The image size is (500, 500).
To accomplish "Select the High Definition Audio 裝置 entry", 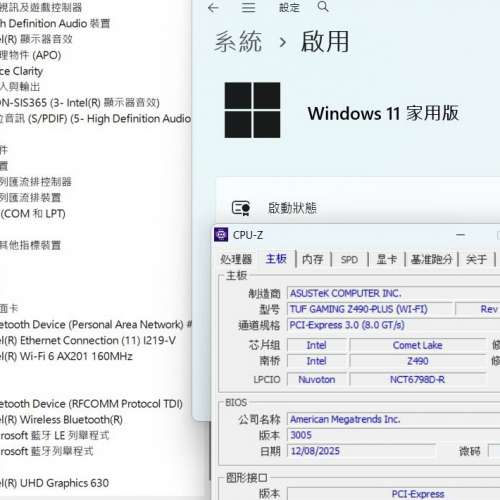I will [x=55, y=23].
